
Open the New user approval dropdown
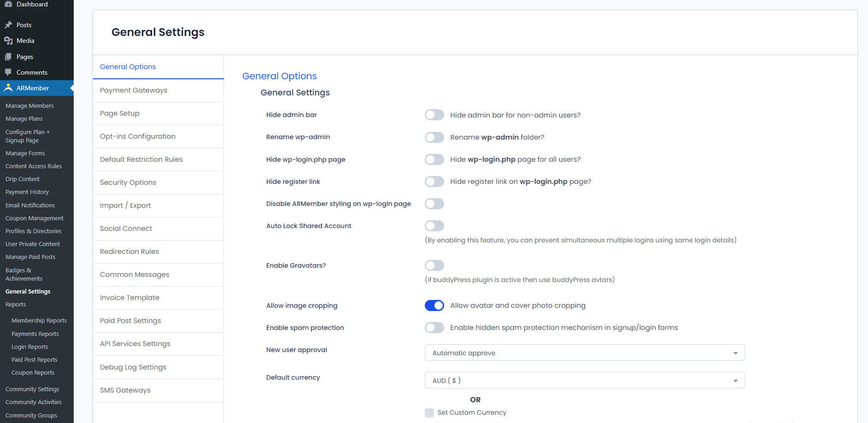(x=584, y=353)
